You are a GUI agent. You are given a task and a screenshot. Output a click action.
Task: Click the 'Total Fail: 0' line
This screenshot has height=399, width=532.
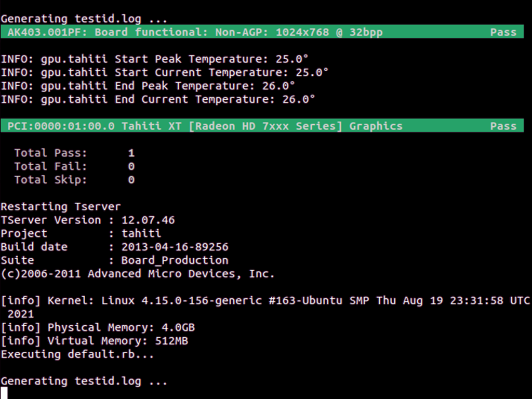tap(74, 166)
